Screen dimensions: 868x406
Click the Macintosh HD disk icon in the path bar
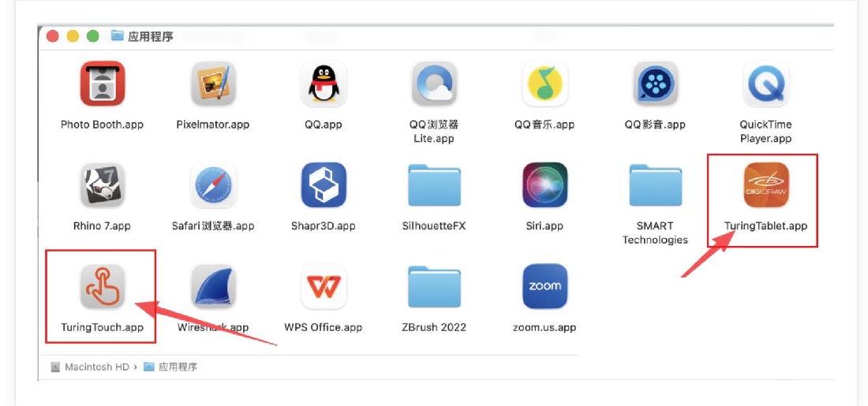click(54, 367)
